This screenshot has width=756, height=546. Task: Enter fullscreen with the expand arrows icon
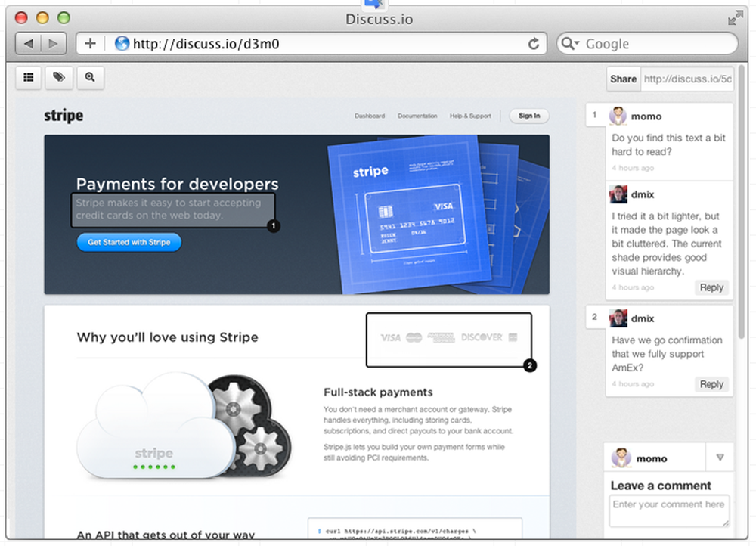coord(736,18)
